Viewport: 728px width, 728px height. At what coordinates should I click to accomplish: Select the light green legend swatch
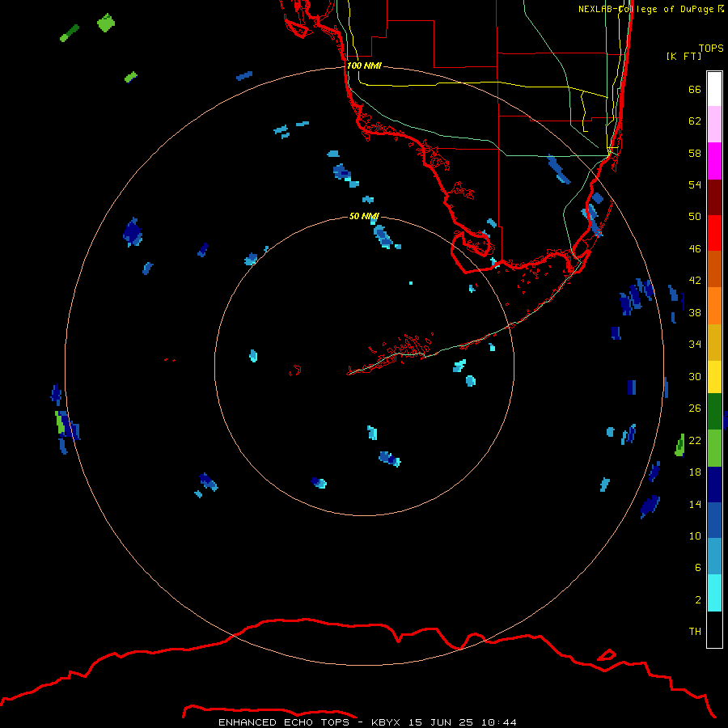tap(714, 448)
